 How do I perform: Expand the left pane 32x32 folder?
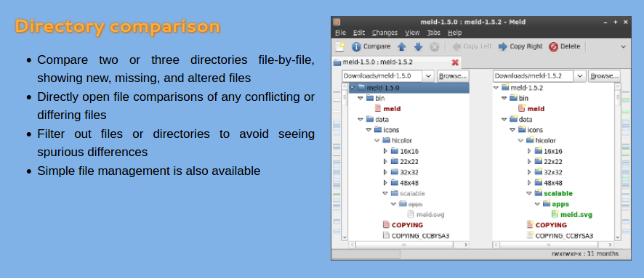click(x=385, y=172)
